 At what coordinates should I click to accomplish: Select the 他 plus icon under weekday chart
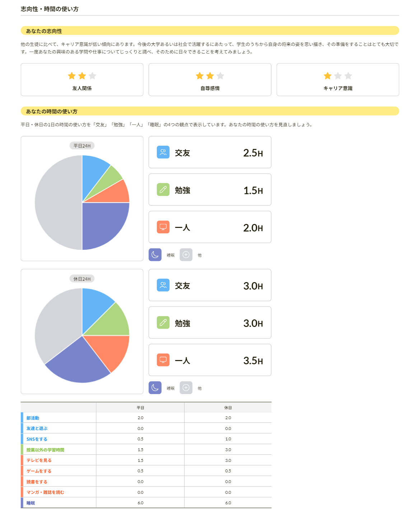pyautogui.click(x=186, y=255)
